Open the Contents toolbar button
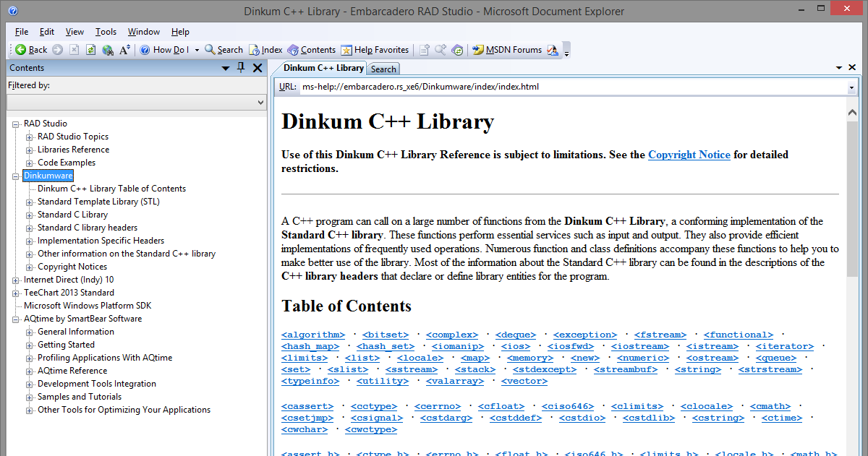Image resolution: width=868 pixels, height=456 pixels. point(312,50)
